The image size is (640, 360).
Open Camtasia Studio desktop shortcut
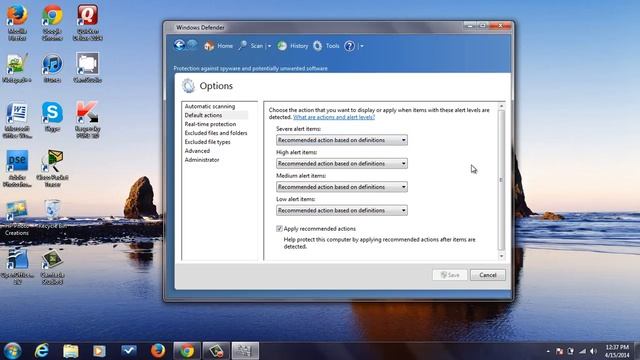pyautogui.click(x=52, y=266)
